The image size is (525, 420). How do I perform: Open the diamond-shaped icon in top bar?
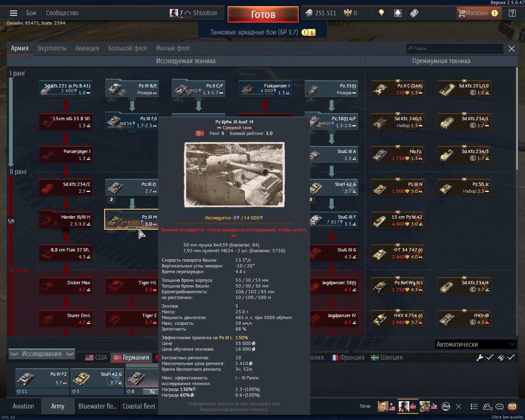point(397,13)
